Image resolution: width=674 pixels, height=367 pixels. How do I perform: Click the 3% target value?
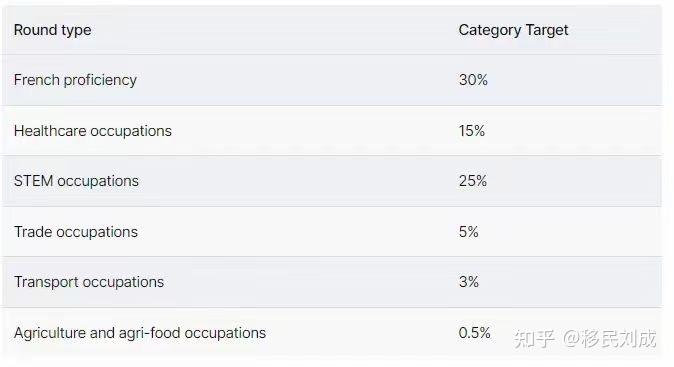[468, 282]
